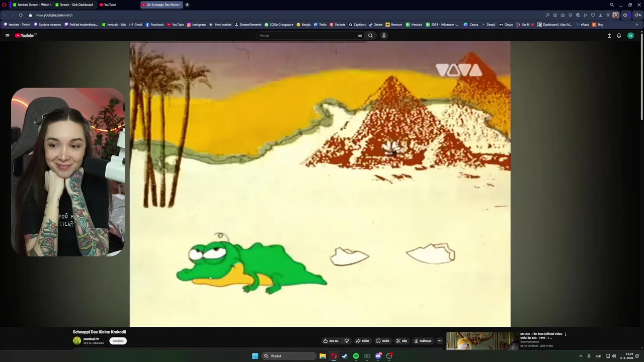Start voice search with the microphone icon
644x362 pixels.
tap(384, 36)
